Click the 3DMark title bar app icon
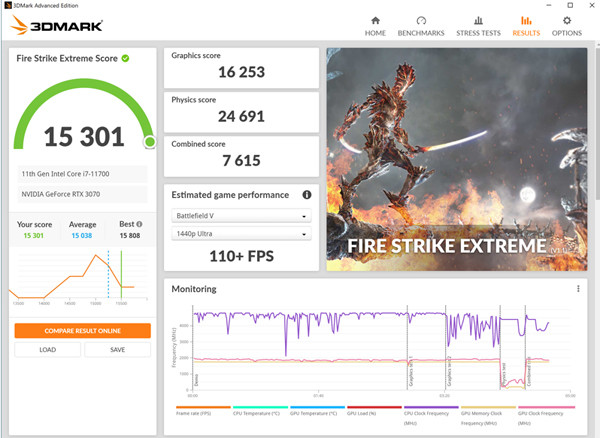The height and width of the screenshot is (438, 600). click(x=7, y=5)
